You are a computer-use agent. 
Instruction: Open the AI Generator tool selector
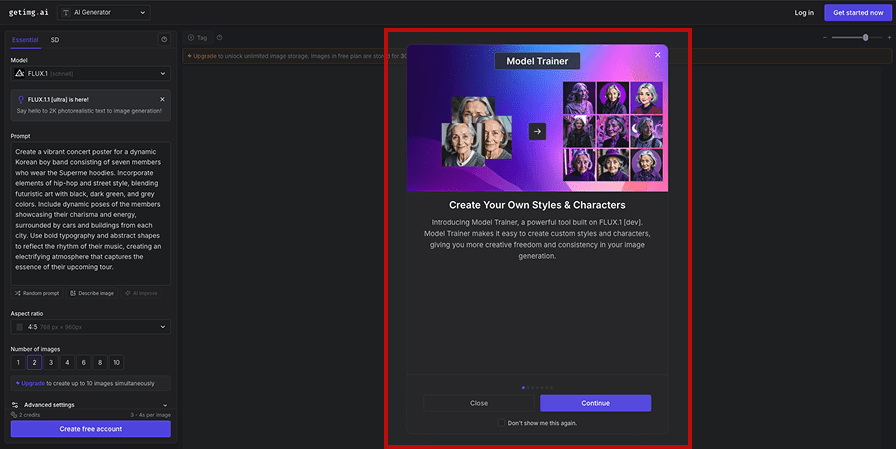tap(104, 13)
